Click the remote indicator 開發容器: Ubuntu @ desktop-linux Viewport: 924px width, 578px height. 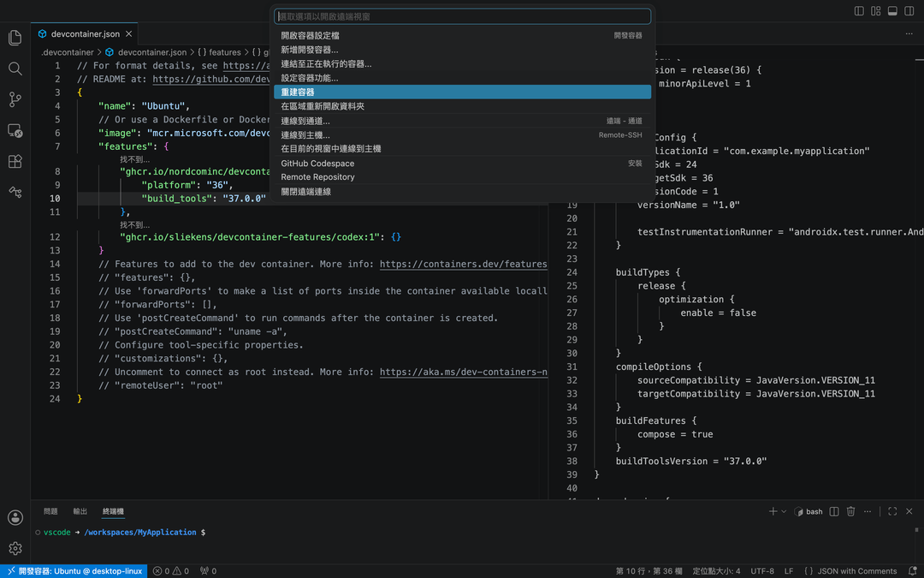coord(74,571)
